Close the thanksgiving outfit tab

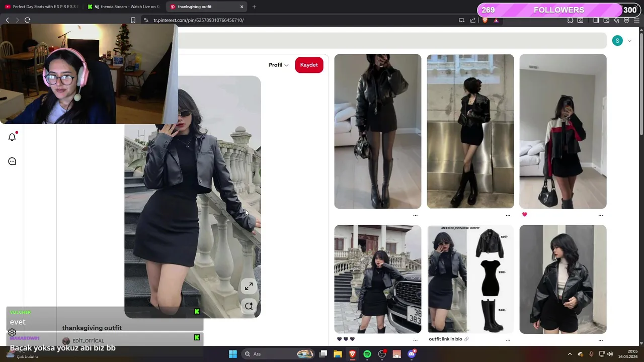pyautogui.click(x=242, y=7)
